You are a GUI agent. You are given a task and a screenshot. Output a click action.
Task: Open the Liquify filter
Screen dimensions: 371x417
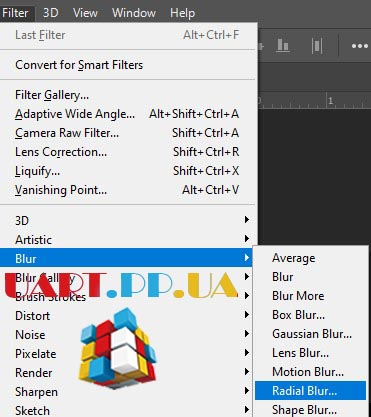coord(128,171)
